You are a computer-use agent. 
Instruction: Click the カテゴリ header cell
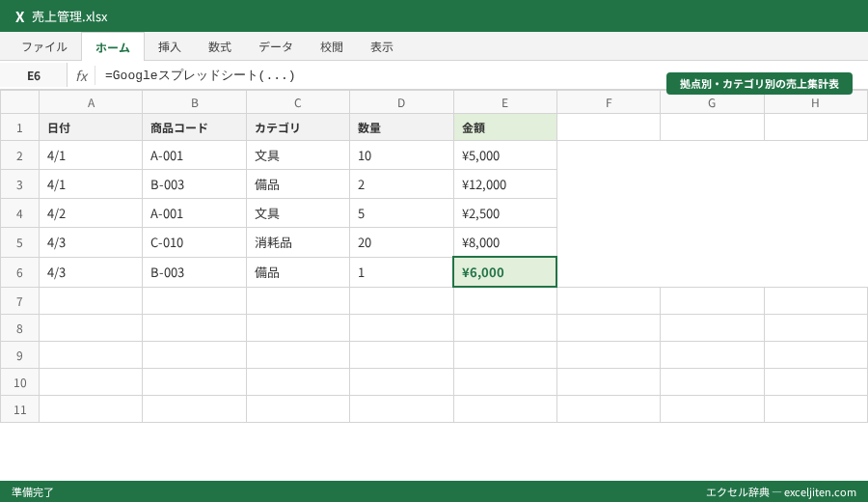[298, 127]
